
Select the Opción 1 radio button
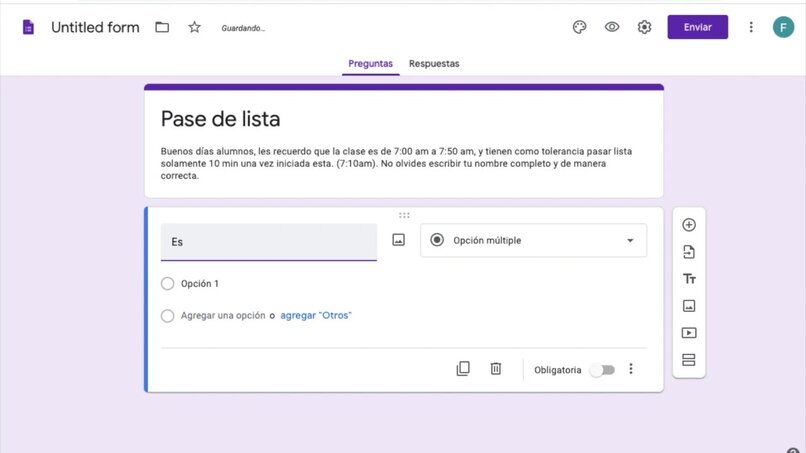pos(168,283)
